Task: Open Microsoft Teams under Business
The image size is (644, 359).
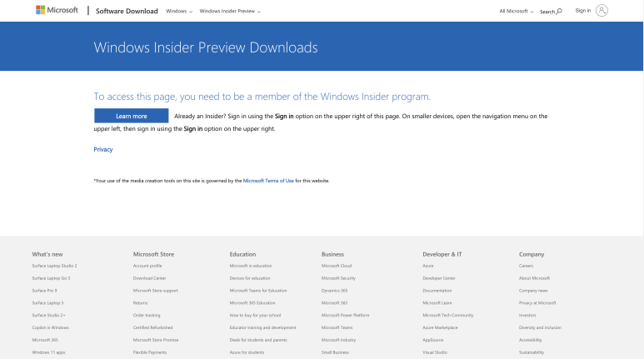Action: 337,327
